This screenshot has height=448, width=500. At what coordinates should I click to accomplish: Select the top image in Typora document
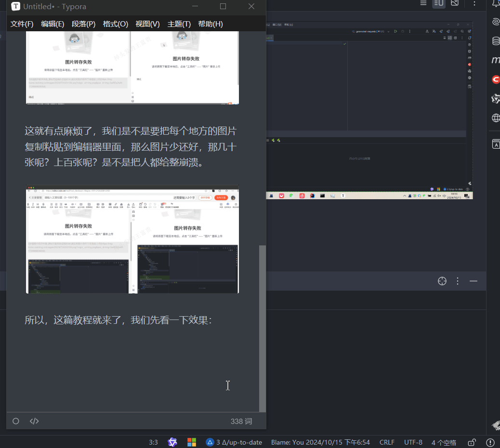[132, 67]
